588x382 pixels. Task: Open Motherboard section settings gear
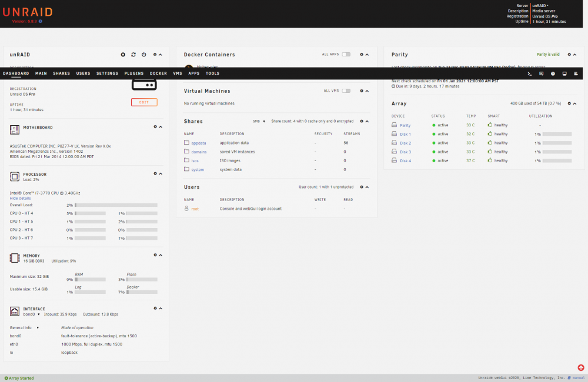click(x=155, y=127)
